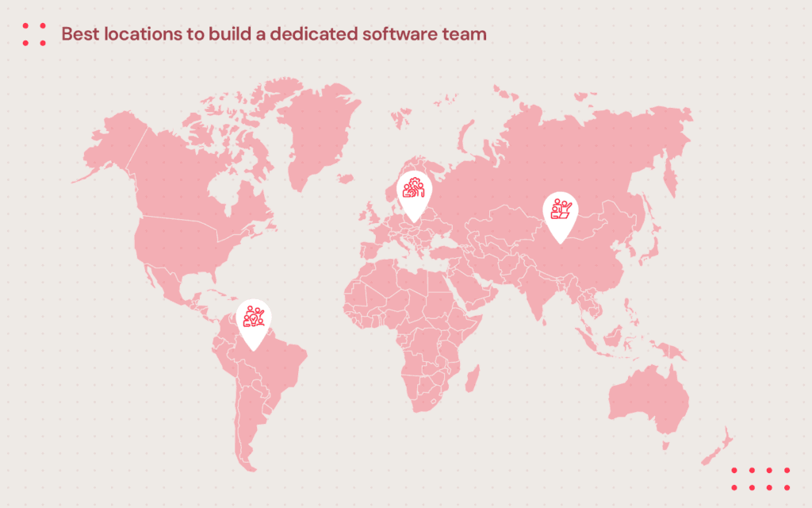The height and width of the screenshot is (508, 812).
Task: Click the location pin over Eastern Europe
Action: pos(414,196)
